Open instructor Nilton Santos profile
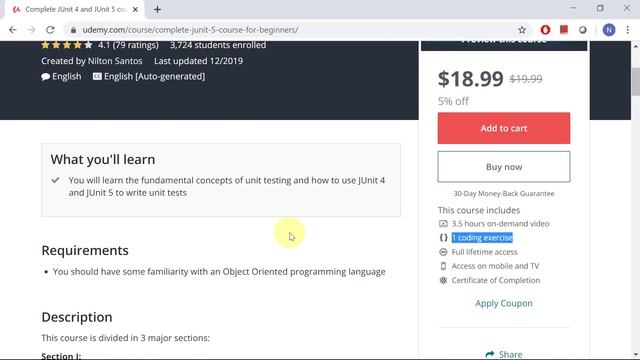This screenshot has height=360, width=640. point(115,61)
